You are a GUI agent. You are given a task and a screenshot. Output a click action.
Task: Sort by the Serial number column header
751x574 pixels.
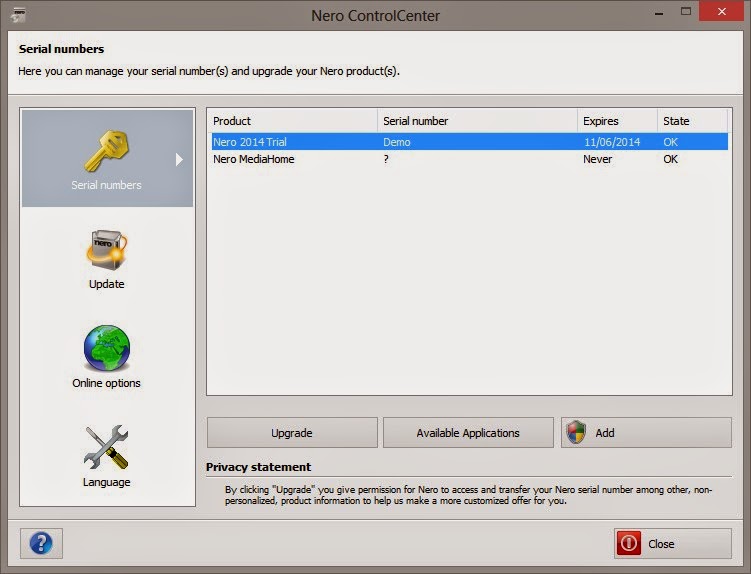[x=478, y=121]
